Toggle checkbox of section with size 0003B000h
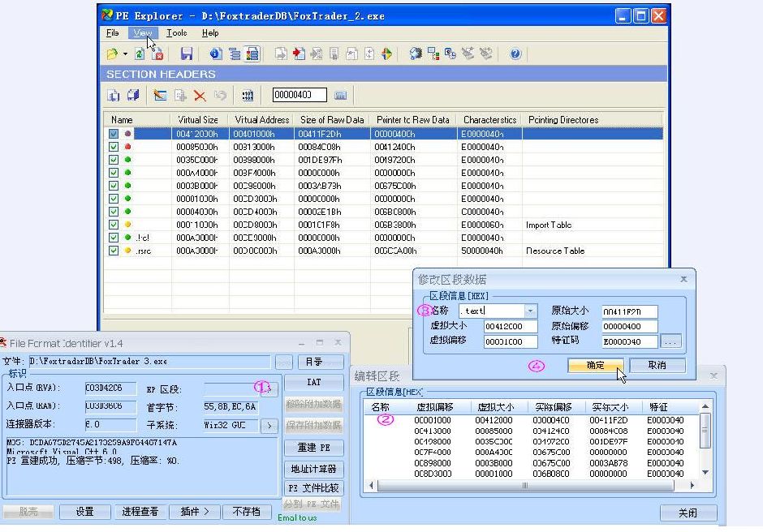Viewport: 763px width, 532px height. click(x=114, y=186)
